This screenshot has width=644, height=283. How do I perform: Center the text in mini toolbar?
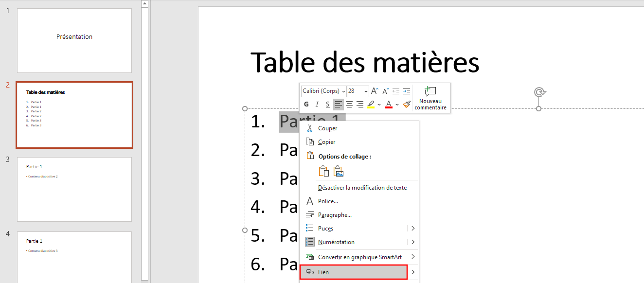(349, 104)
